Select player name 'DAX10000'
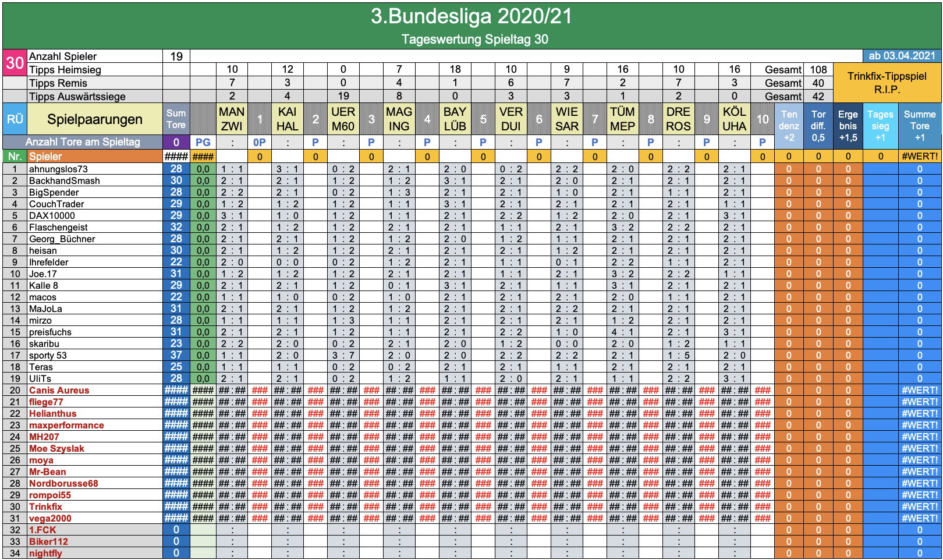Screen dimensions: 943x560 point(52,215)
